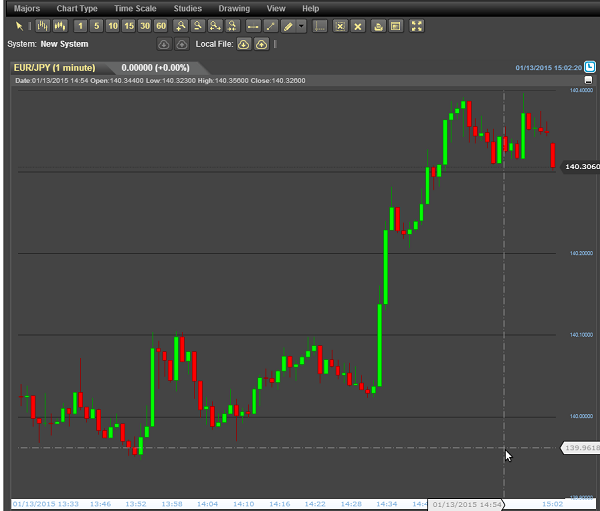Screen dimensions: 600x511
Task: Click the data window icon
Action: pos(396,26)
